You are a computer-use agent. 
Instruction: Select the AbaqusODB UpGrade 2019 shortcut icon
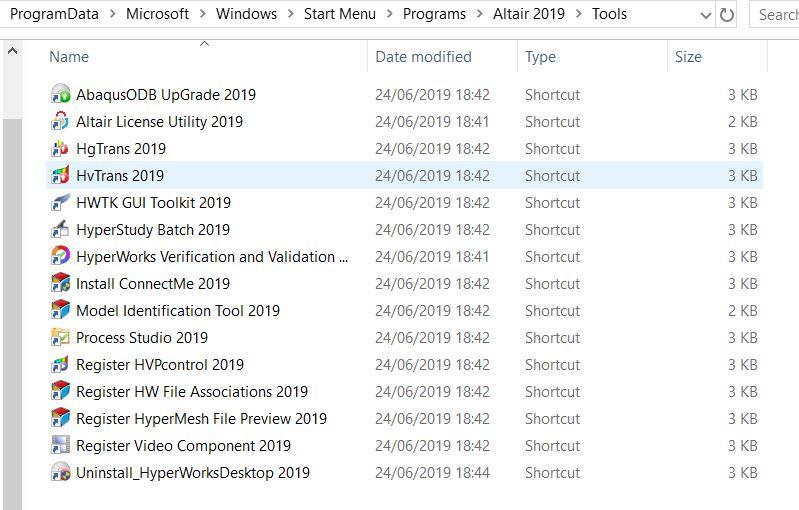pyautogui.click(x=60, y=95)
